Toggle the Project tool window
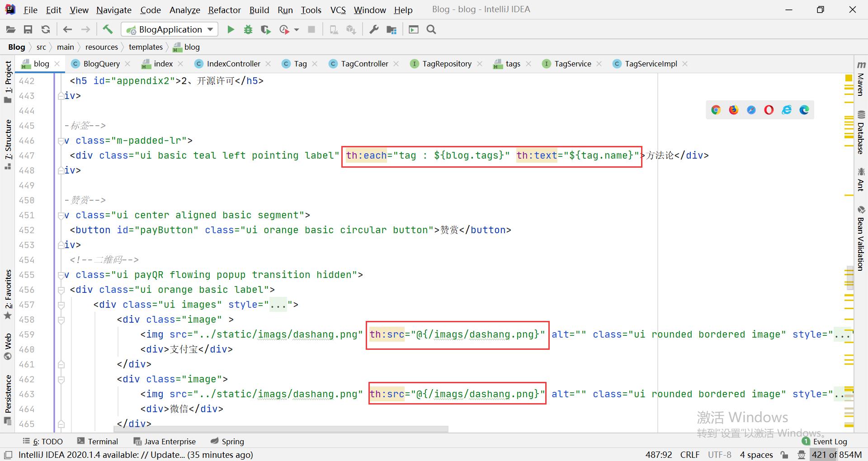Screen dimensions: 868x461 8,81
